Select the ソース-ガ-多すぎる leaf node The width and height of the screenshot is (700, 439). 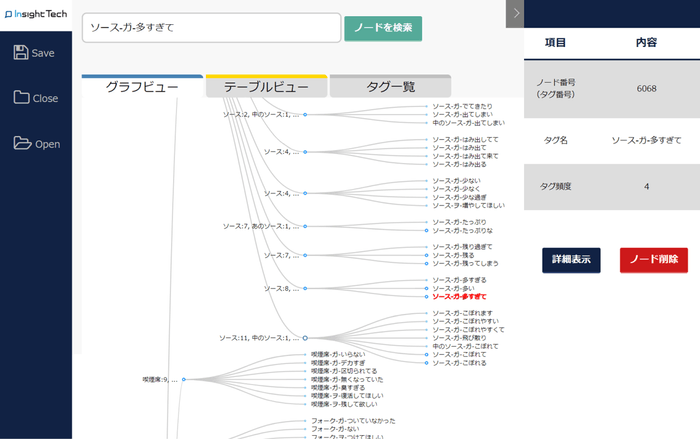[x=459, y=280]
